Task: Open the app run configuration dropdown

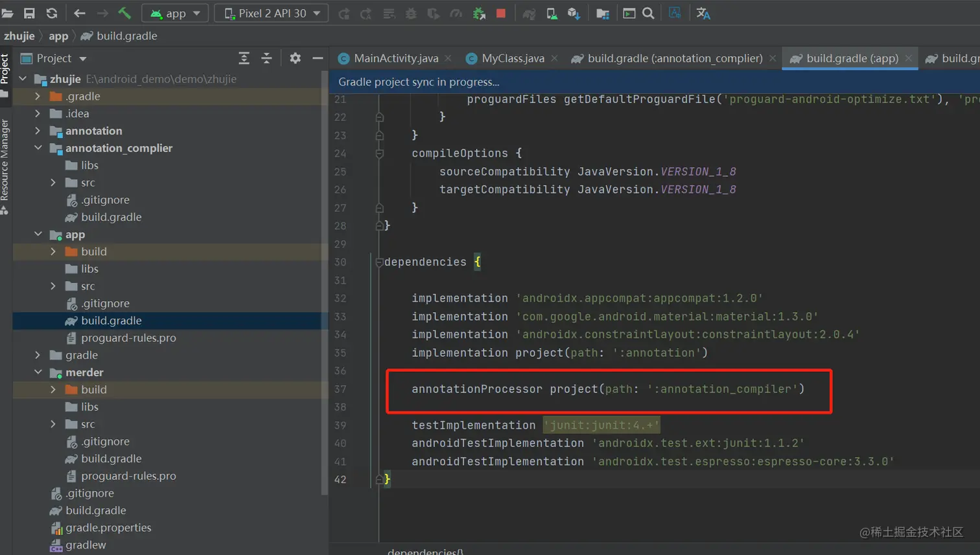Action: 176,13
